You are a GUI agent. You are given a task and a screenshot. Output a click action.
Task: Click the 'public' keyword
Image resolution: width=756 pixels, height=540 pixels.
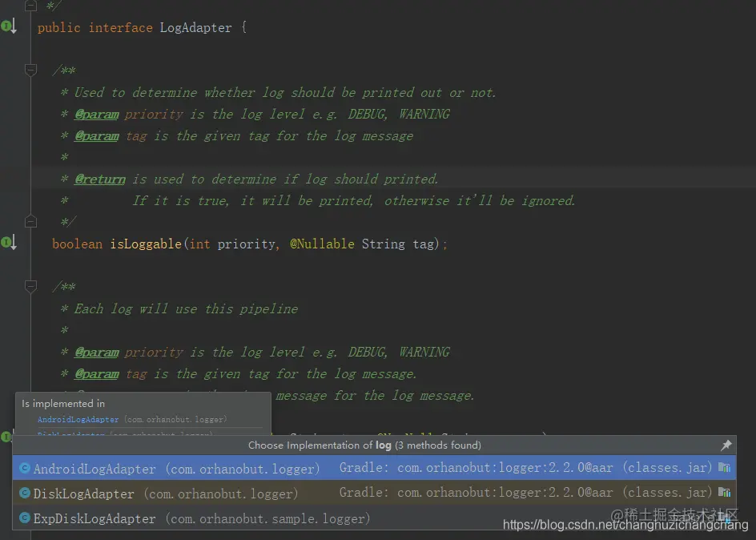click(58, 28)
